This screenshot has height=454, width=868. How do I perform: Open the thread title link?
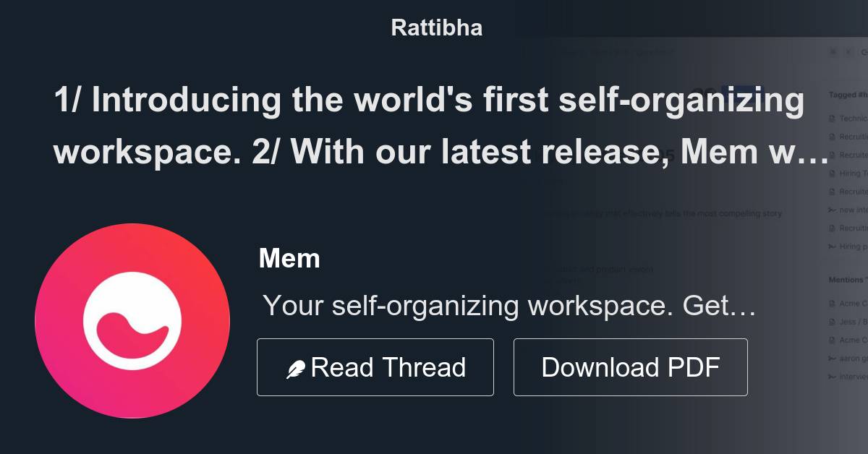(430, 127)
